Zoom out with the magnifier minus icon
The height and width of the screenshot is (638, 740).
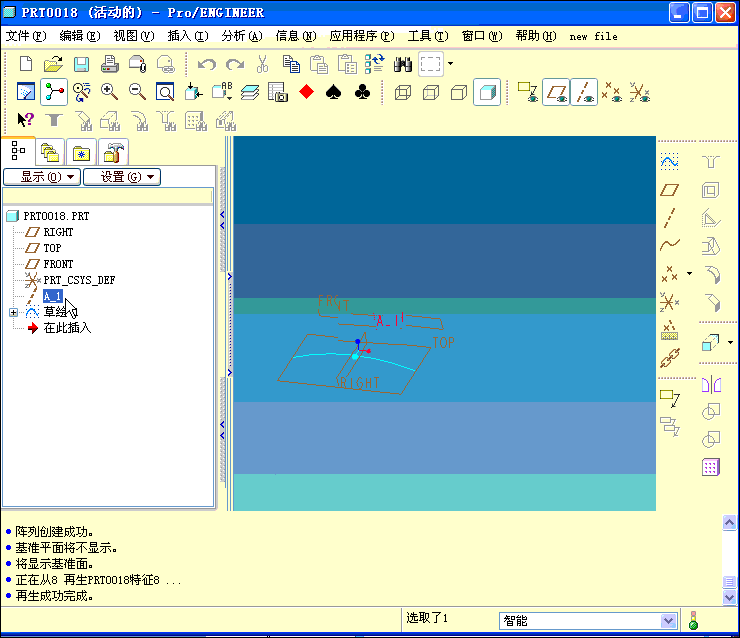click(x=137, y=92)
